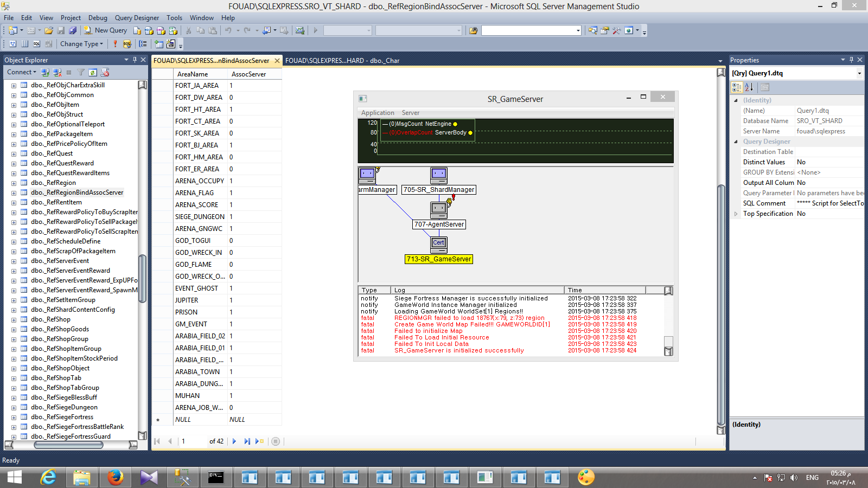Click the Open File folder icon in toolbar
Screen dimensions: 868x488
(x=49, y=30)
